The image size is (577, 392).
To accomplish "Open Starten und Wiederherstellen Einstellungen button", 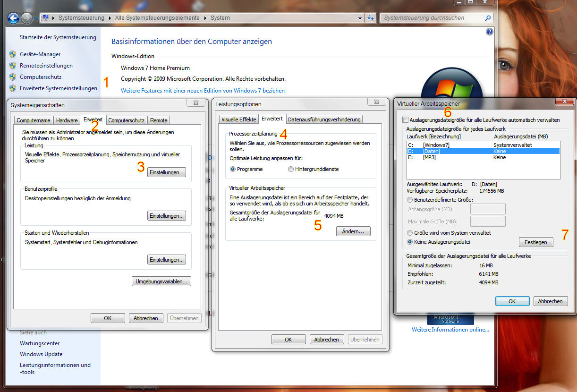I will coord(167,260).
